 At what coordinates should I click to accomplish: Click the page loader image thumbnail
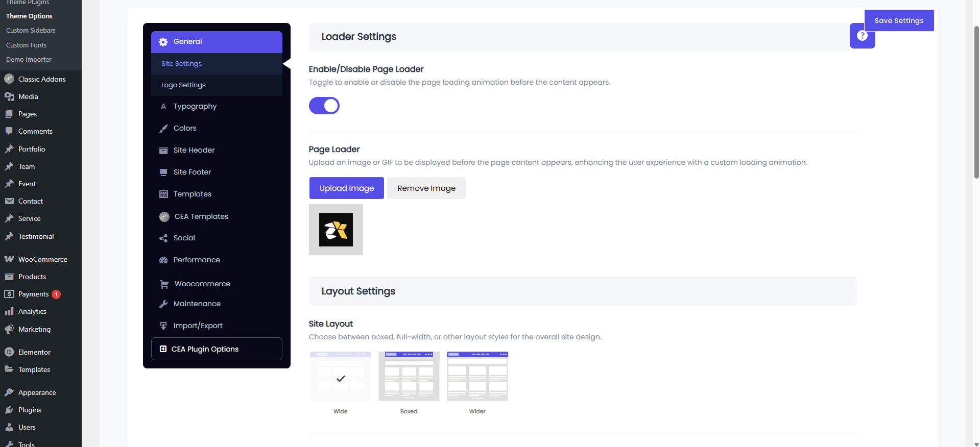point(336,230)
